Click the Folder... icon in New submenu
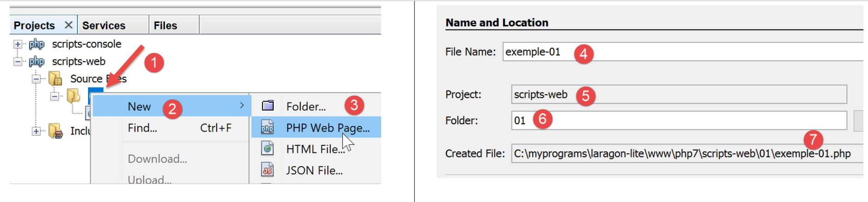 click(268, 106)
